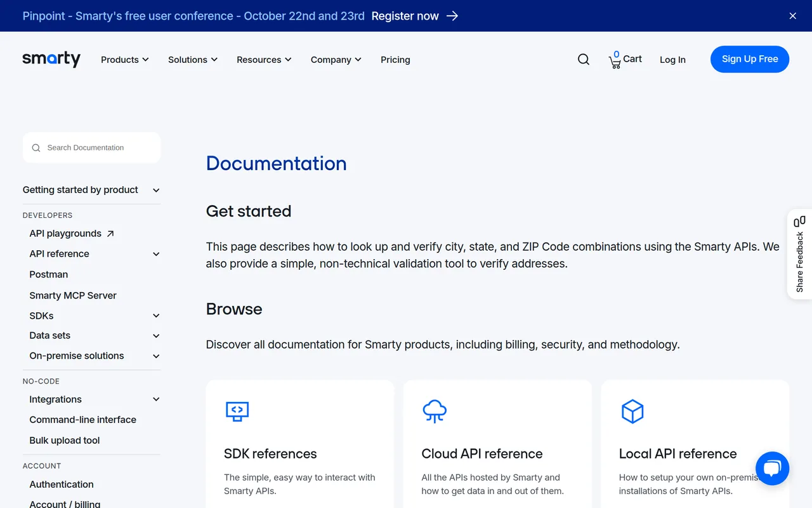
Task: Click the magnifier icon in Search Documentation
Action: pos(36,148)
